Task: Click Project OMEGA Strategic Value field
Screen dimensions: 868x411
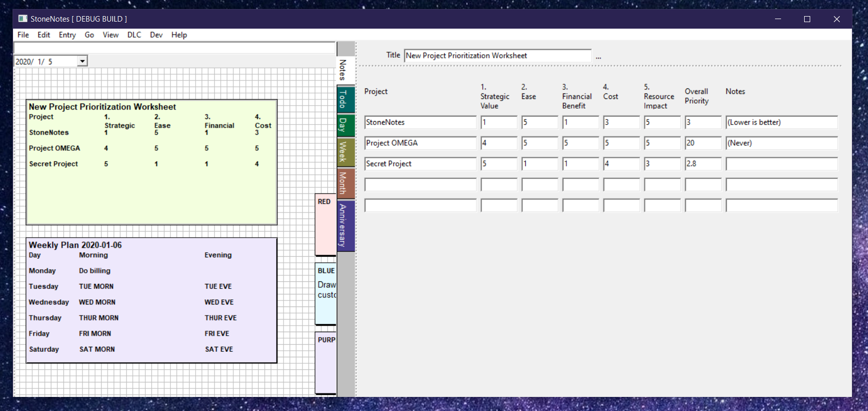Action: [499, 143]
